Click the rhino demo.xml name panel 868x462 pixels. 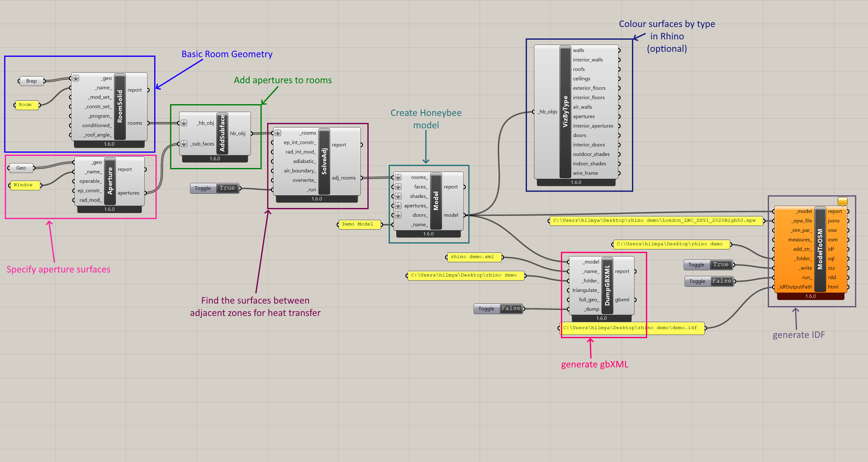click(474, 257)
